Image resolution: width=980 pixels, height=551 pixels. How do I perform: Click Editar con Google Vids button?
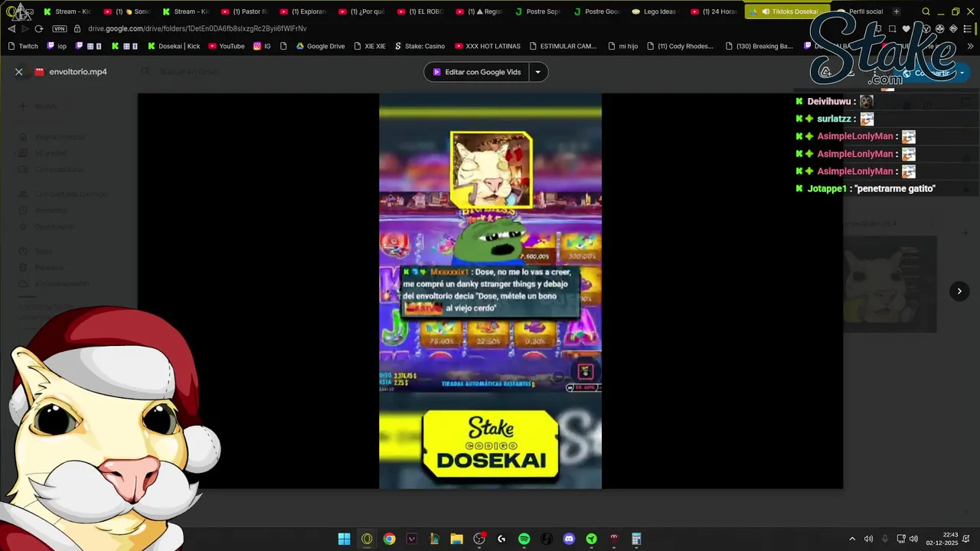tap(476, 72)
